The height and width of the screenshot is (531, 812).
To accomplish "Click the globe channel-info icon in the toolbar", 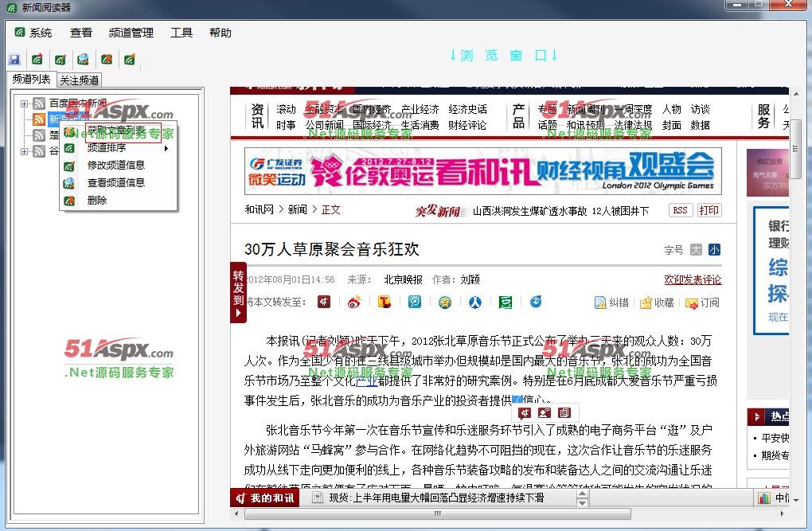I will (83, 60).
